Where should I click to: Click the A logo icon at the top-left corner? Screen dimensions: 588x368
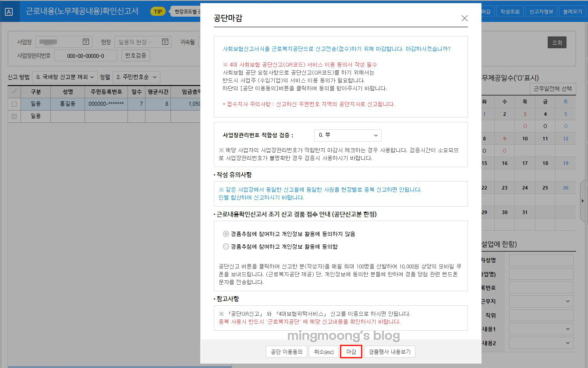click(9, 11)
